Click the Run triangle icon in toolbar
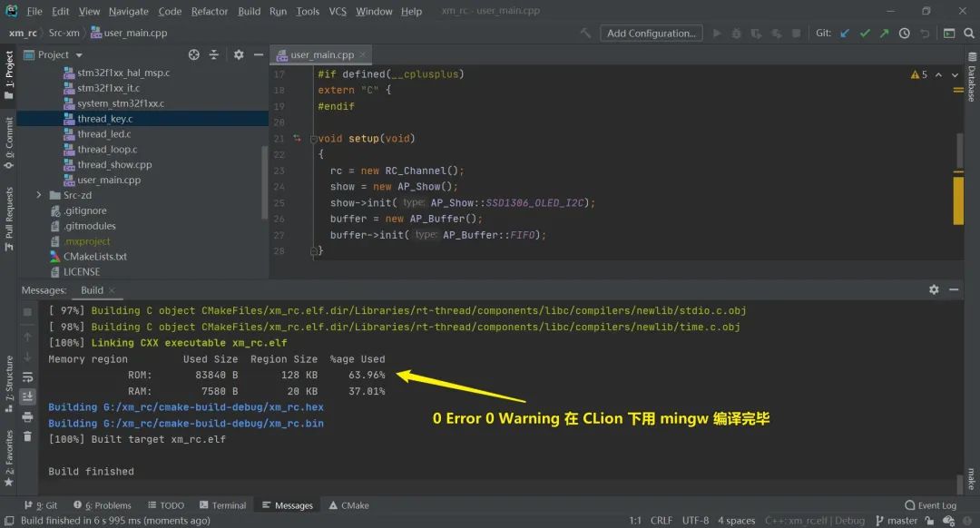 point(717,34)
